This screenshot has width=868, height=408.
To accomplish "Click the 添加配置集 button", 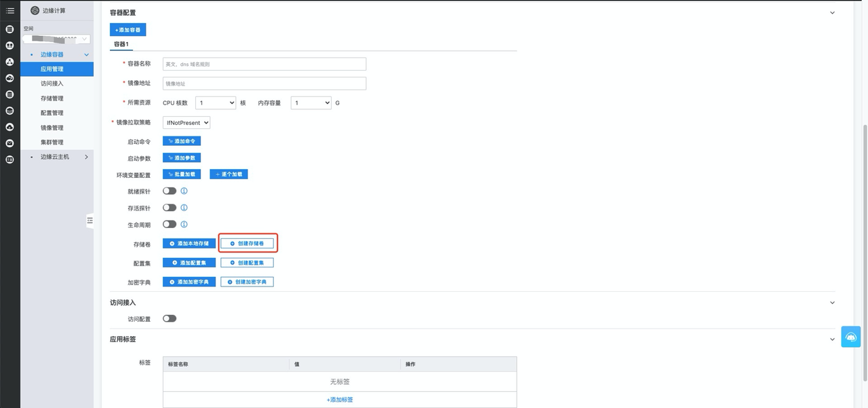I will tap(189, 262).
